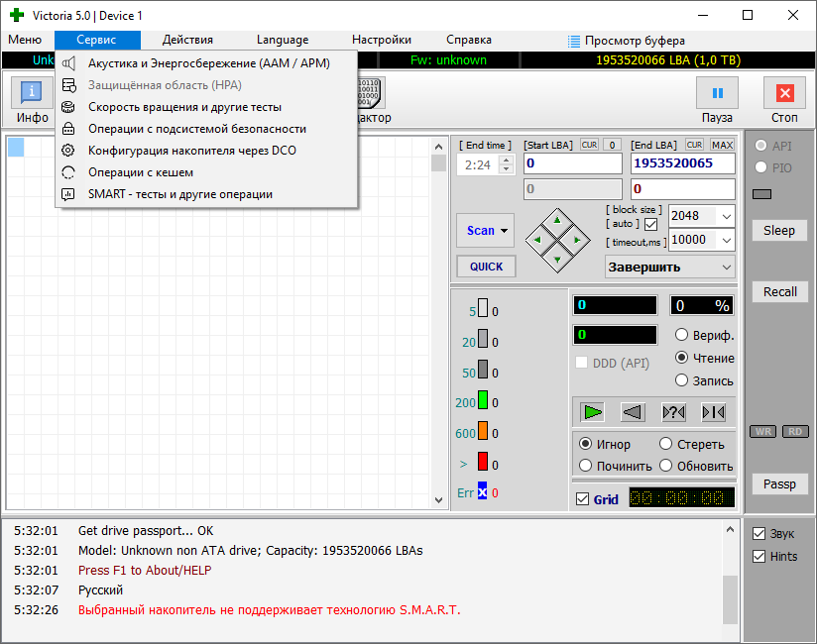
Task: Open the timeout 10000 dropdown
Action: 727,240
